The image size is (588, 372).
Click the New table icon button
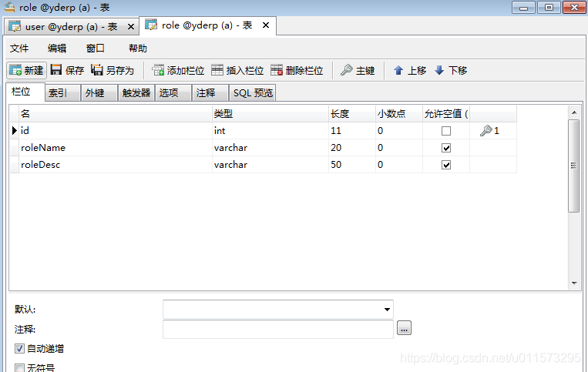(x=26, y=70)
